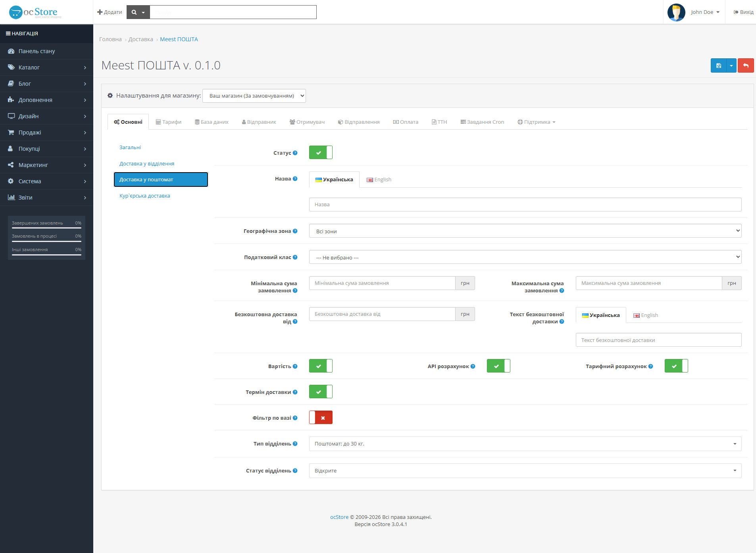Select Кур`єрська доставка section
Screen dimensions: 756x553
(161, 196)
